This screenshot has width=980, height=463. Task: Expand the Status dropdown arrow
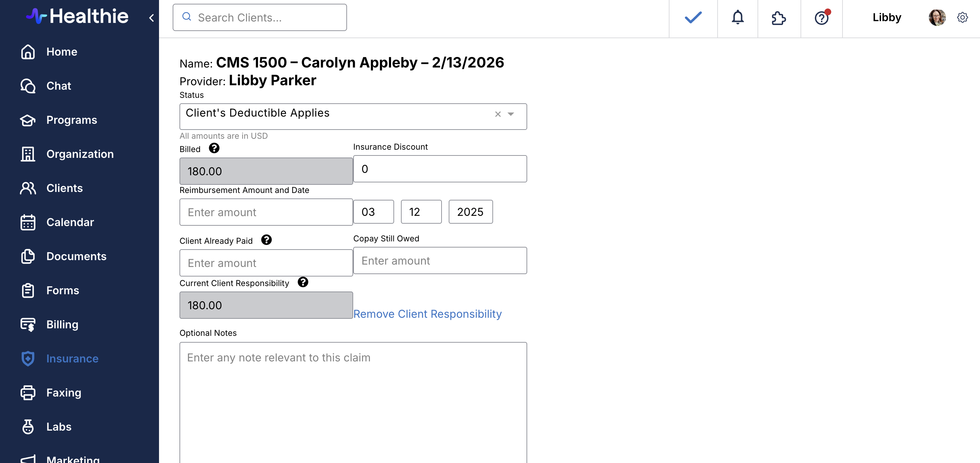point(511,114)
